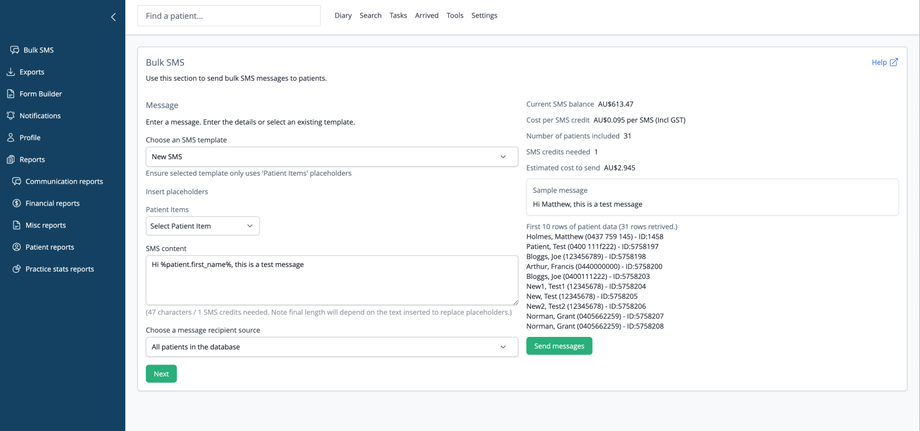Viewport: 920px width, 431px height.
Task: Click the green Next button
Action: click(161, 374)
